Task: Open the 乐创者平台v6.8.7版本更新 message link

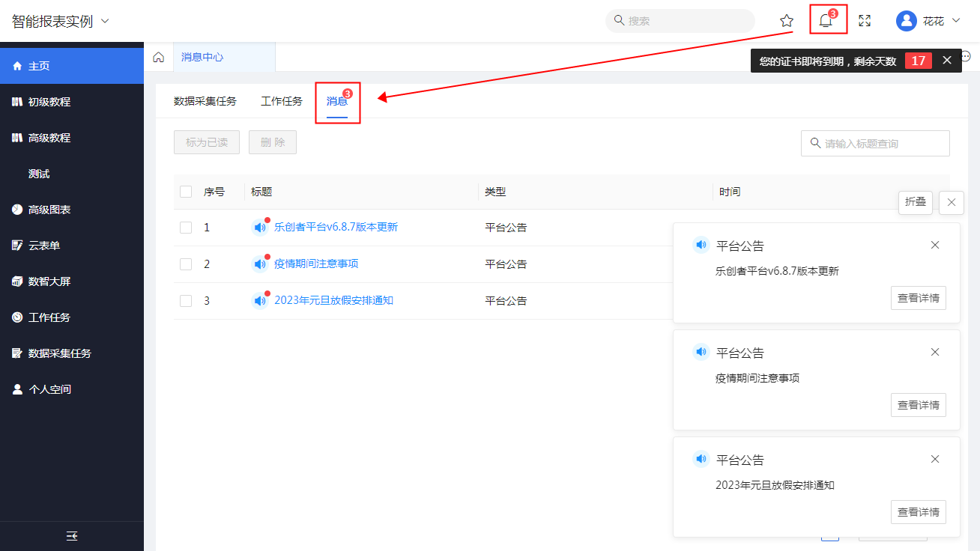Action: [336, 227]
